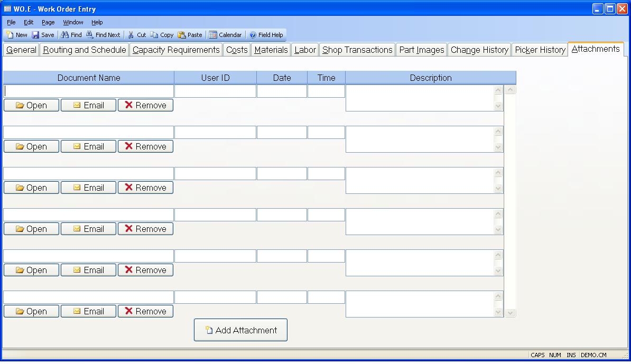The height and width of the screenshot is (364, 631).
Task: Switch to the Routing and Schedule tab
Action: click(85, 50)
